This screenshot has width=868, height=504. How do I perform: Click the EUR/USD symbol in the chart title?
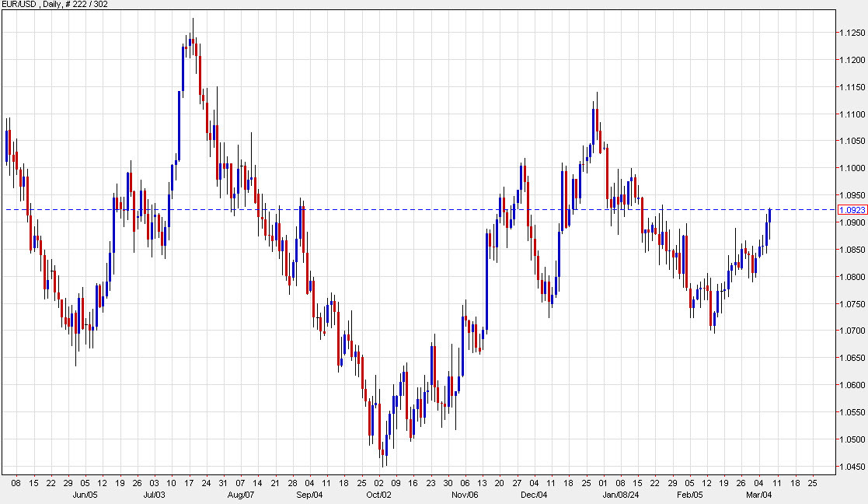[x=17, y=4]
